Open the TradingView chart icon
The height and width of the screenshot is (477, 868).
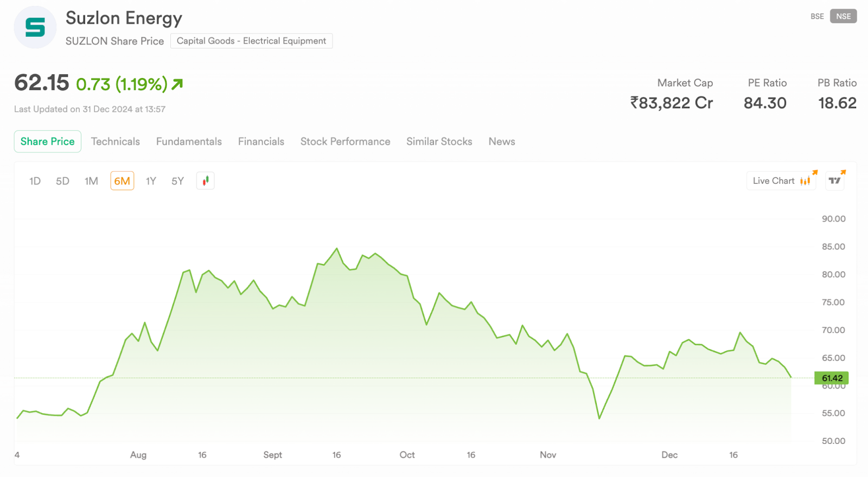[x=835, y=181]
